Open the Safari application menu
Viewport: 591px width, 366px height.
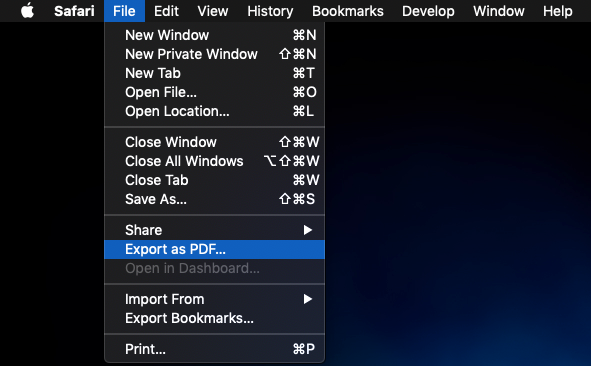(74, 11)
